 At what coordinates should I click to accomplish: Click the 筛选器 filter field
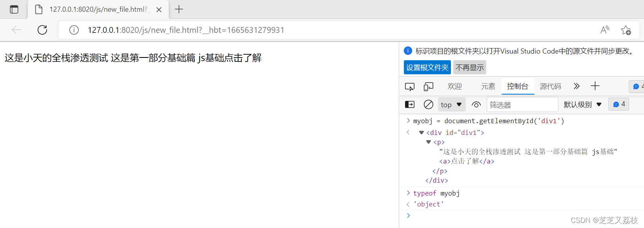pos(522,104)
